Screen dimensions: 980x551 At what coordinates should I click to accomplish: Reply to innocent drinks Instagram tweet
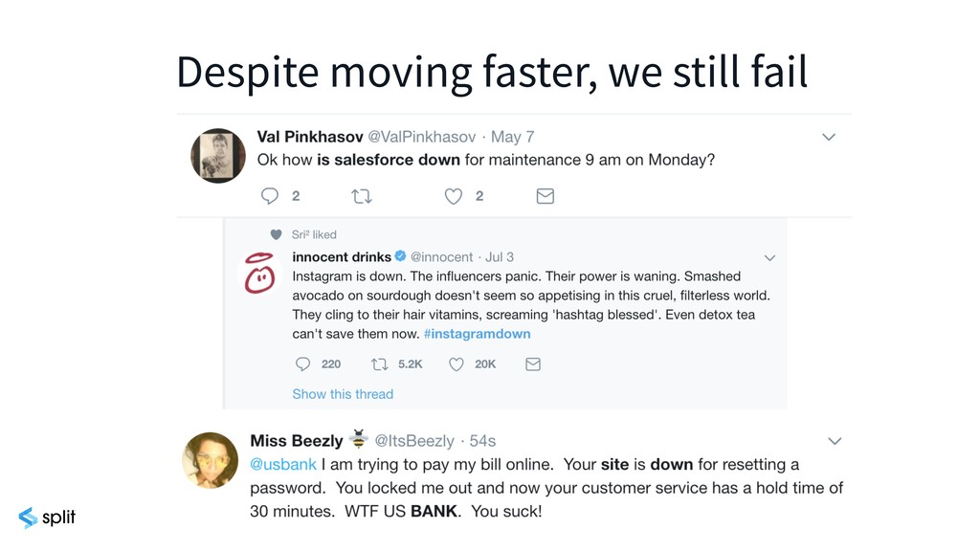302,364
